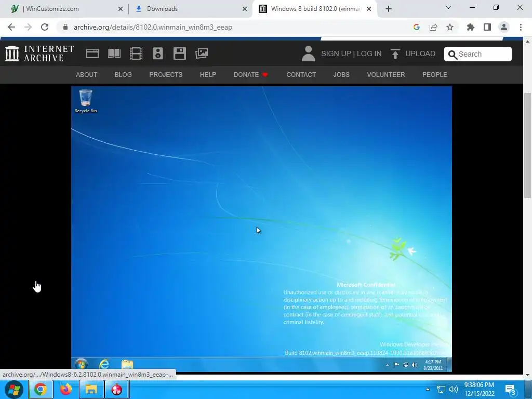Click the archive Search field

point(478,54)
